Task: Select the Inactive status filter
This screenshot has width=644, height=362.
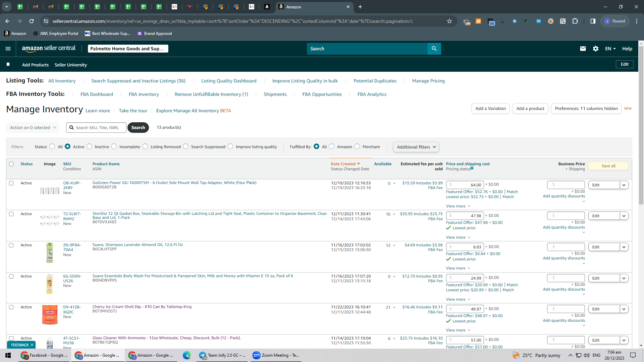Action: (x=90, y=146)
